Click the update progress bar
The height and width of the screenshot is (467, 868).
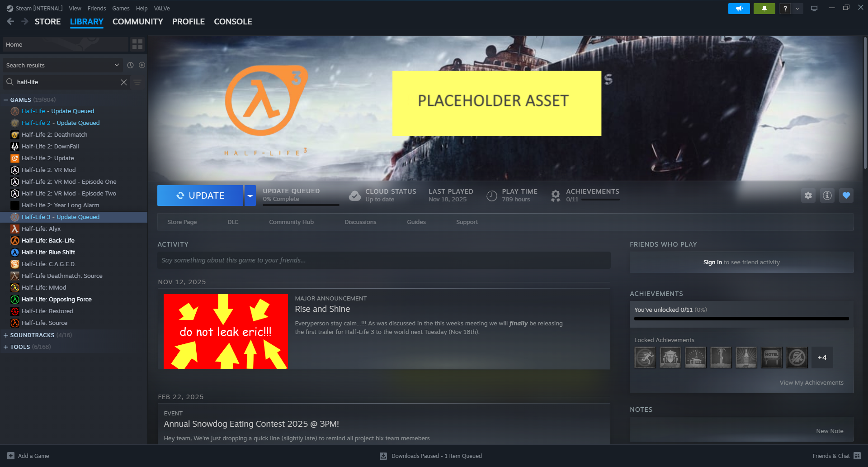click(301, 205)
